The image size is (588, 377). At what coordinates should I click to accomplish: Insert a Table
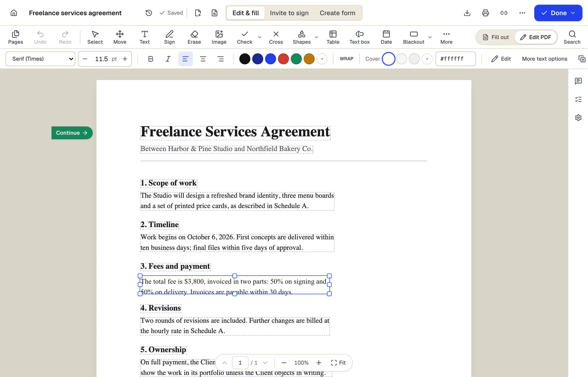333,37
